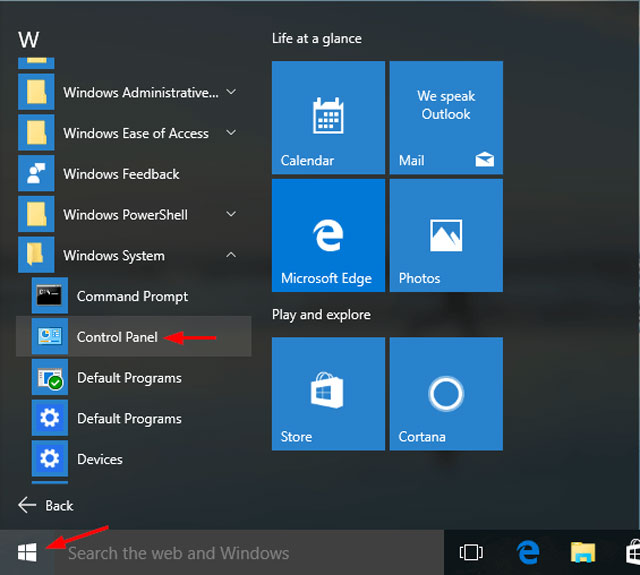
Task: Open the Store tile
Action: [328, 394]
